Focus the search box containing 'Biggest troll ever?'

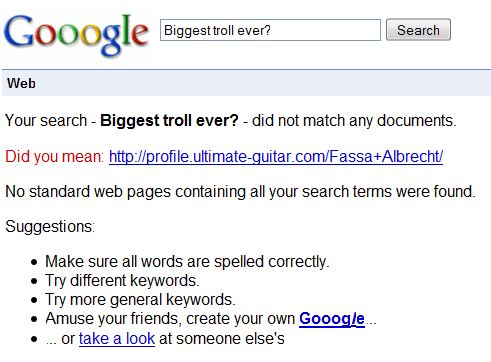[x=270, y=30]
